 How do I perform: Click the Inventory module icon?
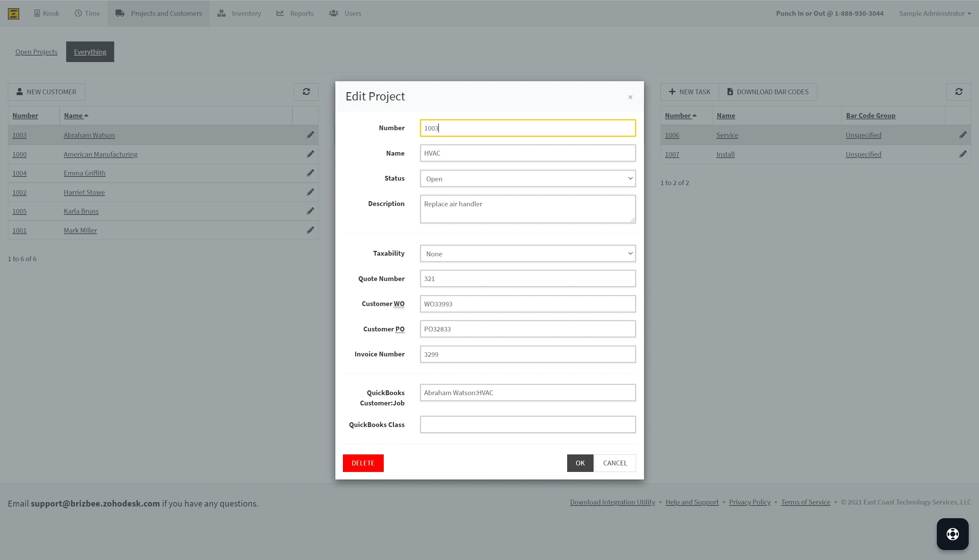pyautogui.click(x=222, y=13)
